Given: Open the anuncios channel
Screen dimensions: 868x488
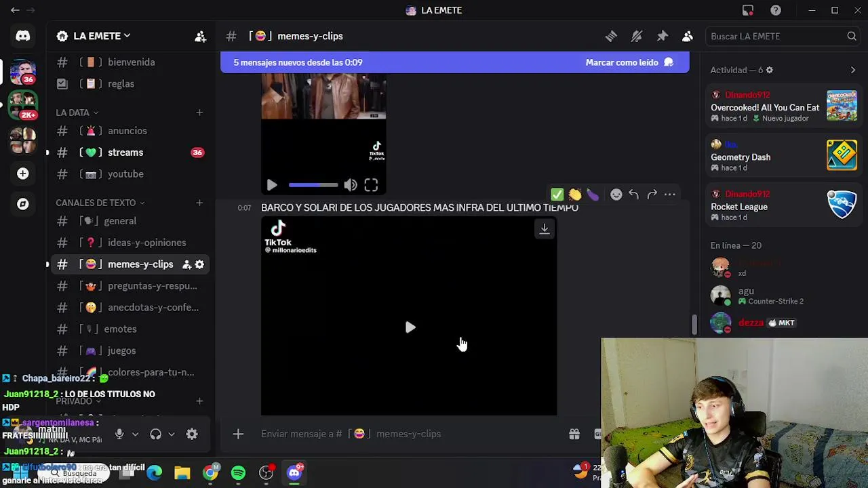Looking at the screenshot, I should coord(130,130).
